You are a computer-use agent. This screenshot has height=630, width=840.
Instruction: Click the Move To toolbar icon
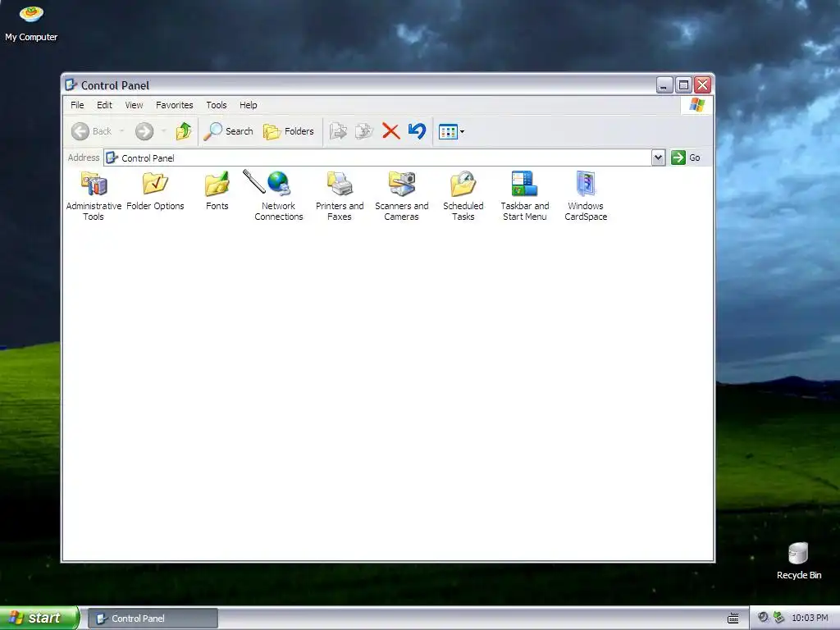pos(338,131)
